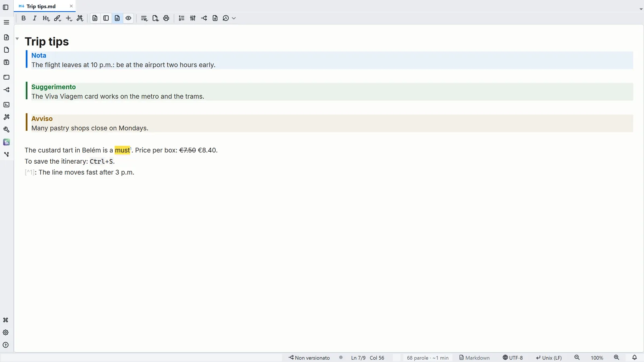Click the export document icon
The width and height of the screenshot is (644, 362).
click(155, 18)
